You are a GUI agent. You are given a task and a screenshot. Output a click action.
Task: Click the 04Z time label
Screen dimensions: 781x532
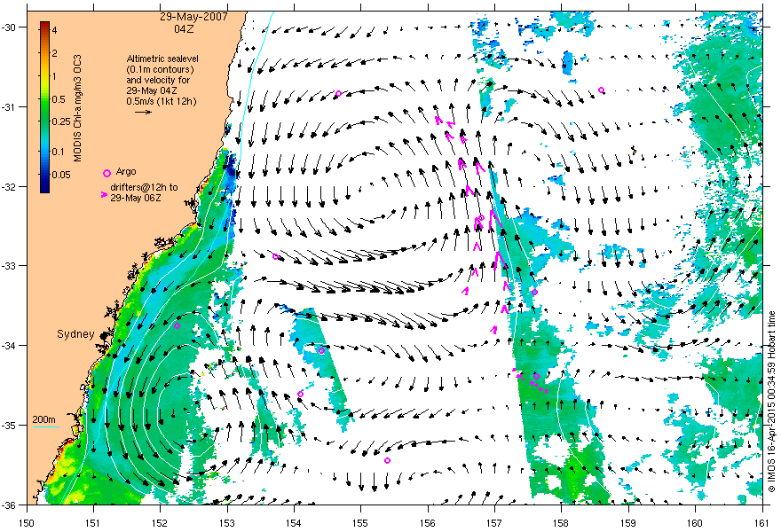[184, 29]
